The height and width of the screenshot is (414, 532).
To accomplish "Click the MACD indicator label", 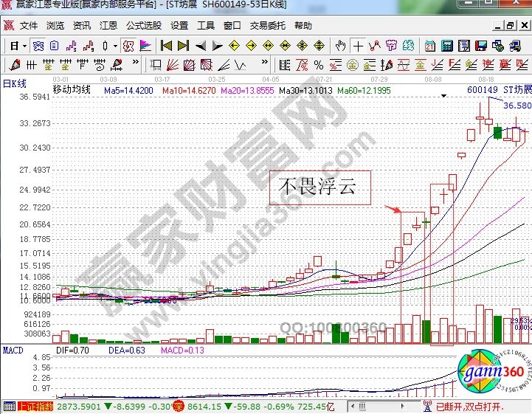I will 13,348.
